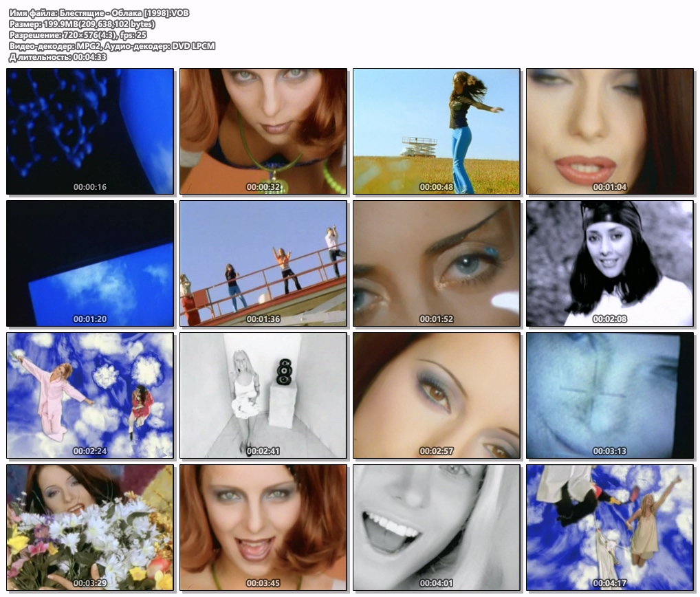
Task: Open the frame at 00:00:32
Action: (263, 131)
